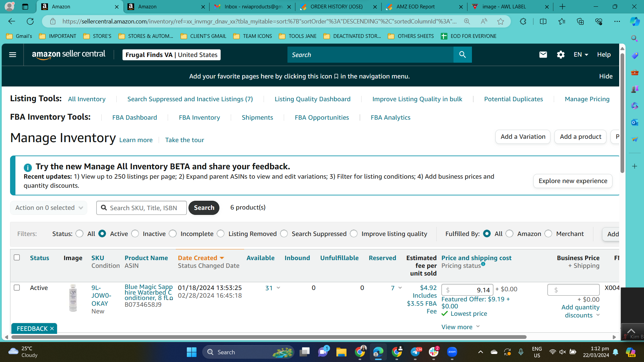Open the browser Collections icon
The height and width of the screenshot is (362, 644).
580,21
